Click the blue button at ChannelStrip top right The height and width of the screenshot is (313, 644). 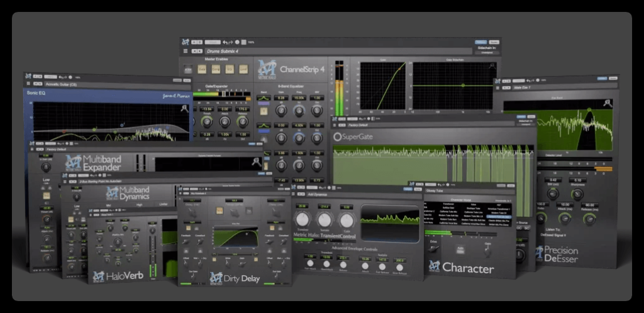point(480,42)
